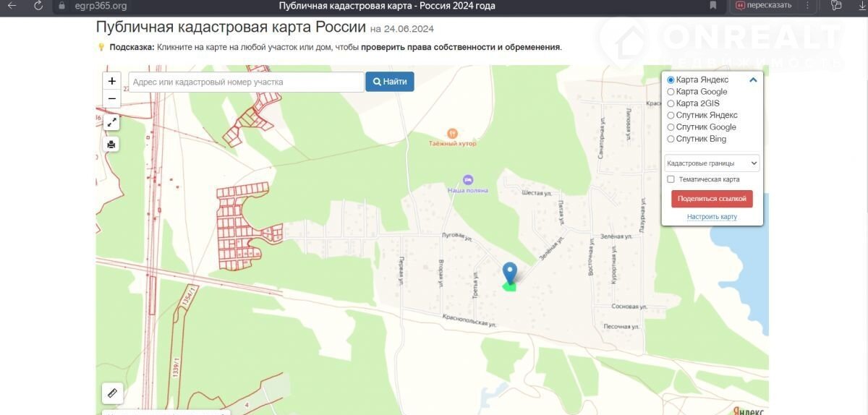This screenshot has height=415, width=868.
Task: Click the blue location pin marker
Action: coord(510,273)
